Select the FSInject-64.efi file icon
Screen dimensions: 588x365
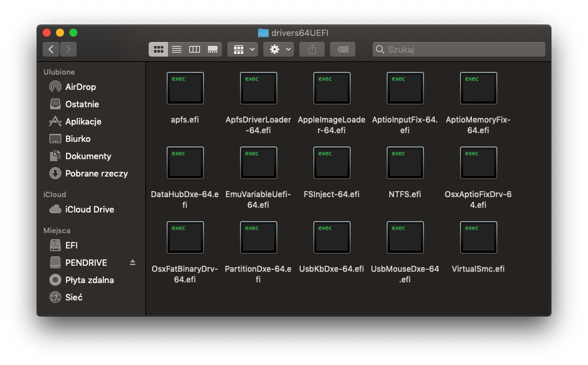332,163
